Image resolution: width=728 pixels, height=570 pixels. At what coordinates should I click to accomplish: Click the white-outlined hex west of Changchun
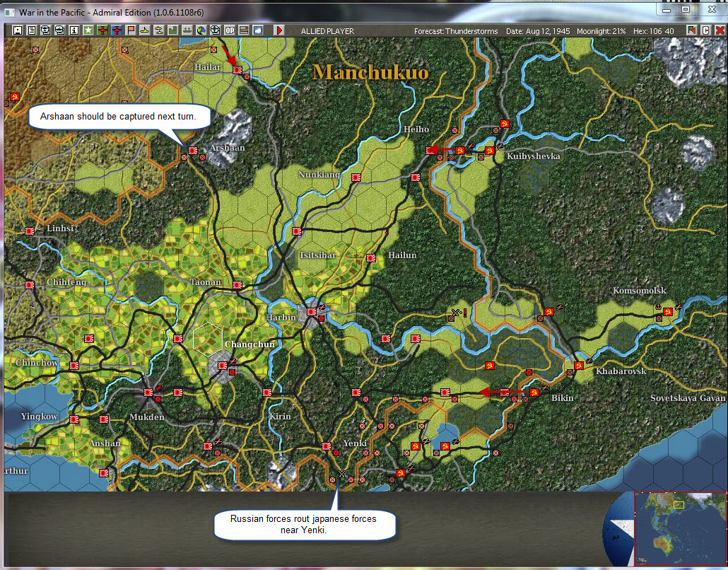point(208,338)
